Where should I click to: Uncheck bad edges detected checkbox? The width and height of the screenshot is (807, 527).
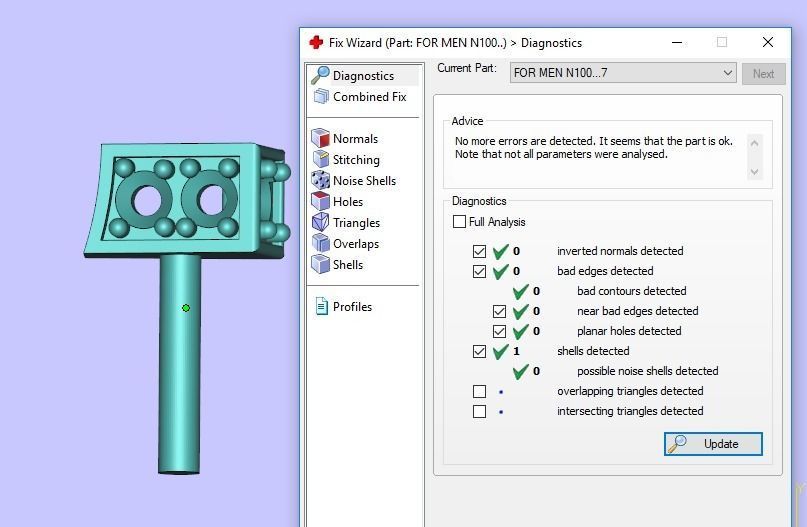pos(479,271)
